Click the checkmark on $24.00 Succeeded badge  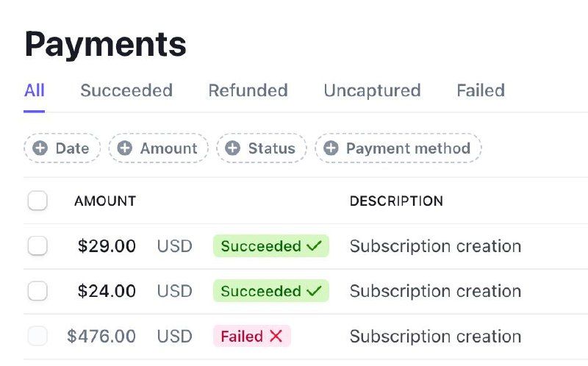(x=315, y=291)
